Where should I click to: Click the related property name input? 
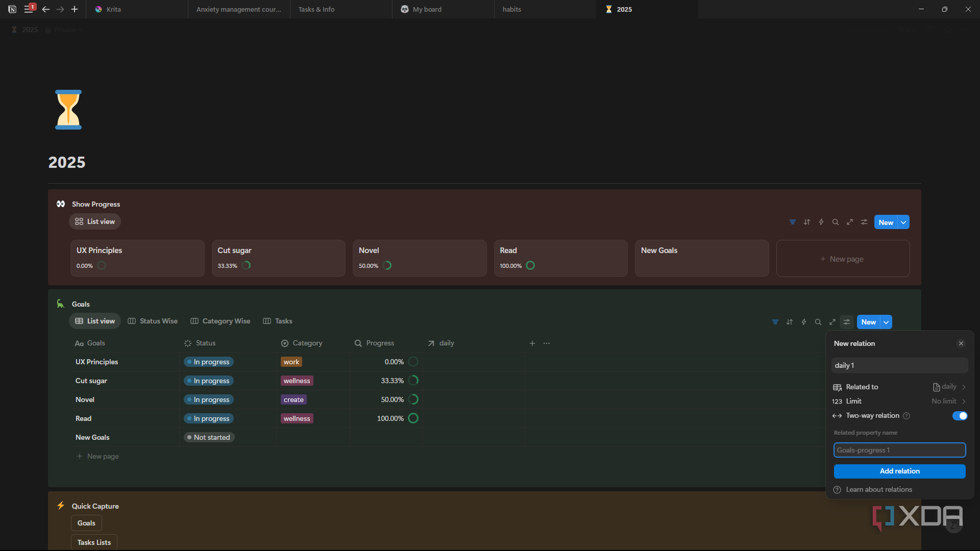pyautogui.click(x=899, y=450)
